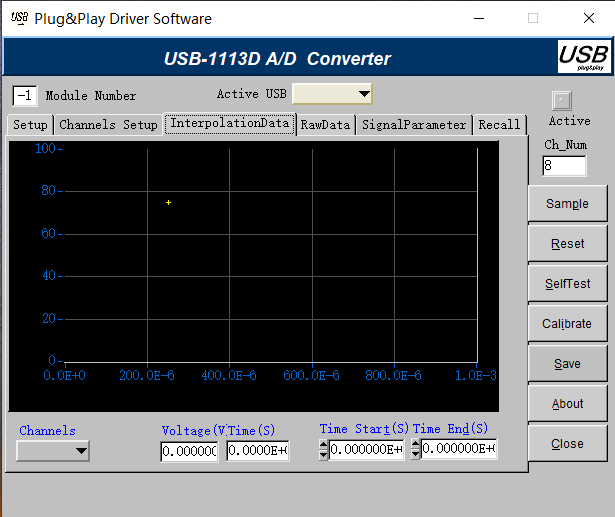Increase Time End(S) with up arrow
Screen dimensions: 615x517
[415, 444]
